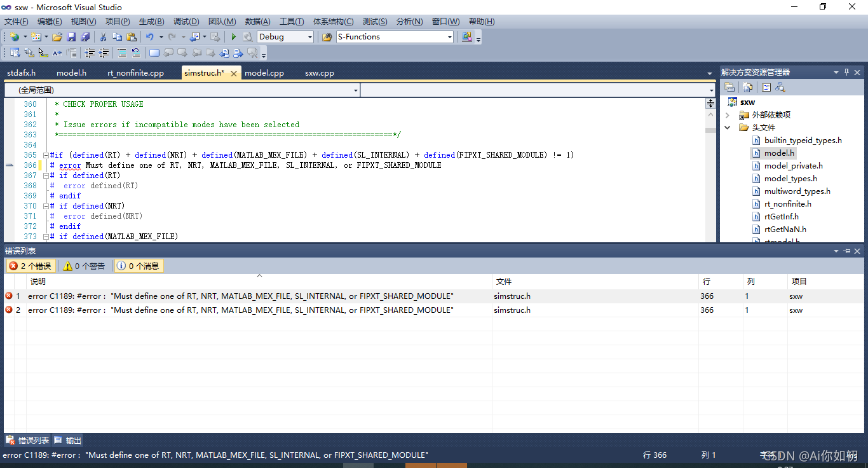Switch to the model.cpp tab
This screenshot has width=868, height=468.
click(264, 72)
